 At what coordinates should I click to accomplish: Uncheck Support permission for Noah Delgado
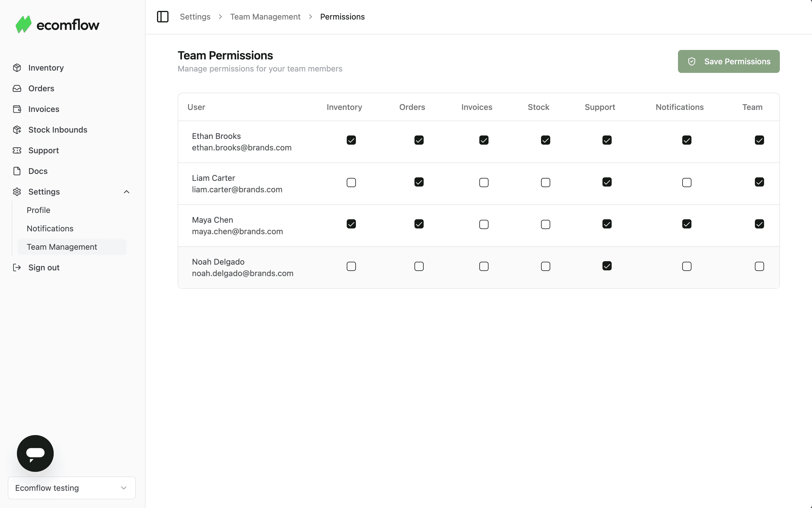tap(607, 266)
